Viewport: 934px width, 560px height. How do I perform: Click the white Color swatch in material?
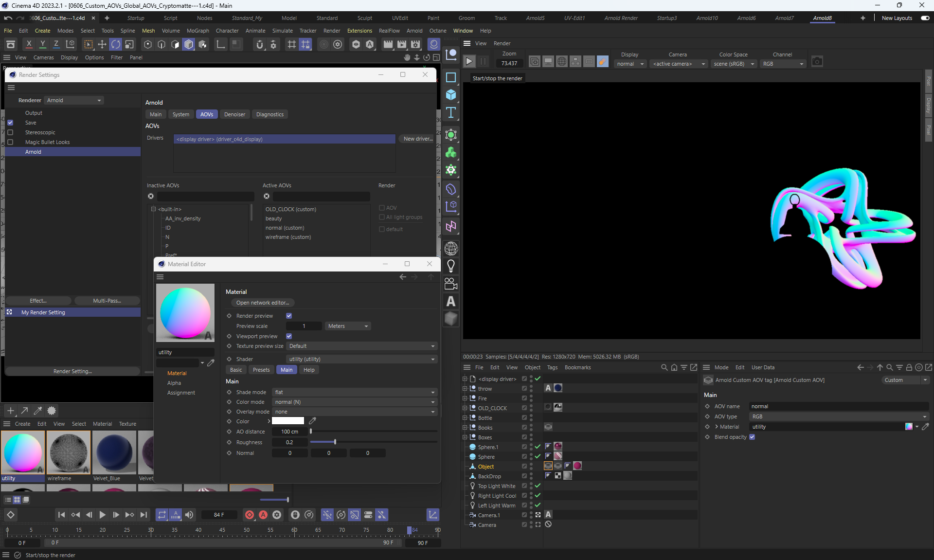point(288,421)
